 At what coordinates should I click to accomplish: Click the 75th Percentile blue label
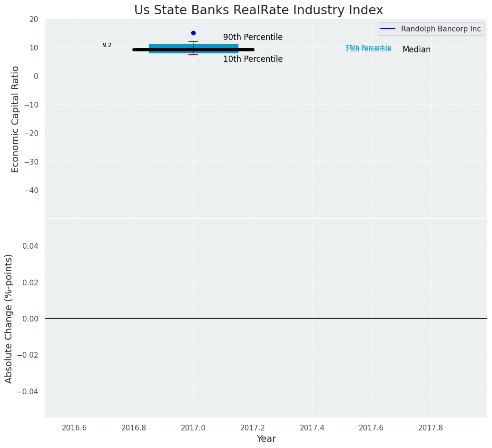pyautogui.click(x=368, y=48)
